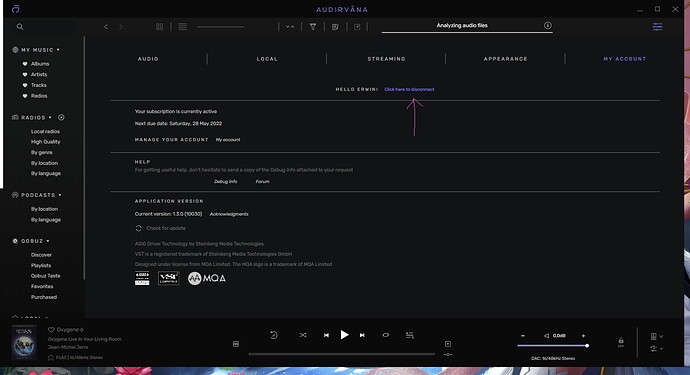Switch to grid view icon
690x375 pixels.
point(159,27)
